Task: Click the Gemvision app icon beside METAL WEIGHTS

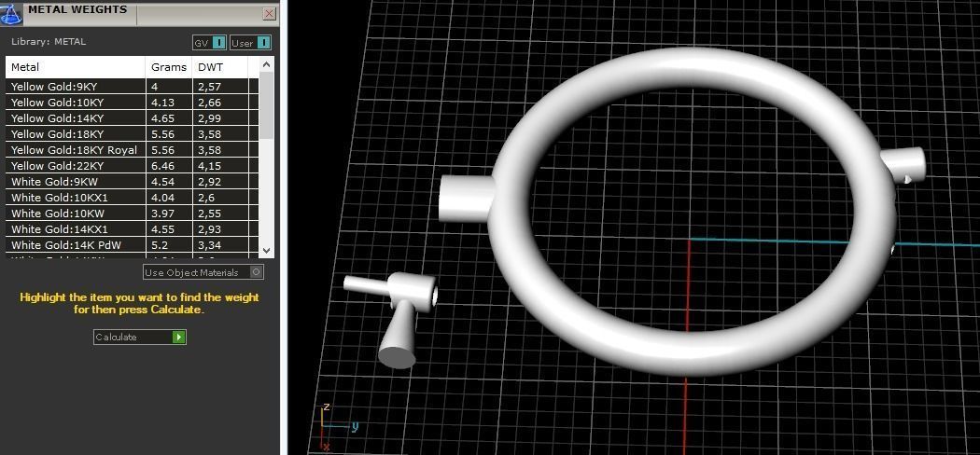Action: coord(11,13)
